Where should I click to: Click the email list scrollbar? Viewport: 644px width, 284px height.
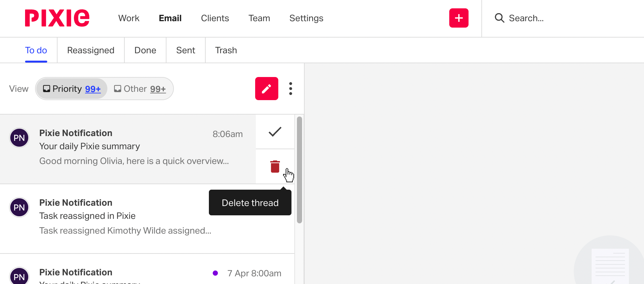tap(300, 170)
